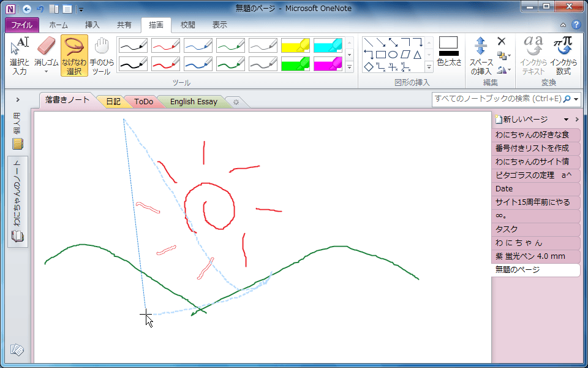
Task: Insert a double-headed arrow shape
Action: [x=393, y=42]
